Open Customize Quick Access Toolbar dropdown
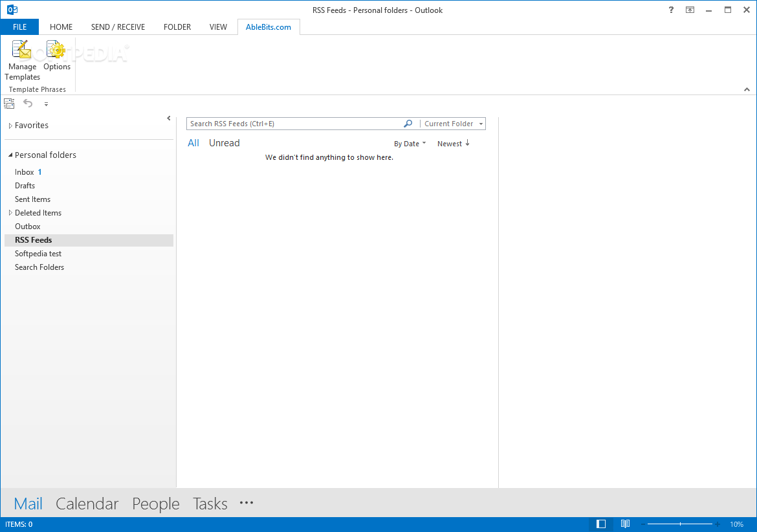The height and width of the screenshot is (532, 757). 47,104
